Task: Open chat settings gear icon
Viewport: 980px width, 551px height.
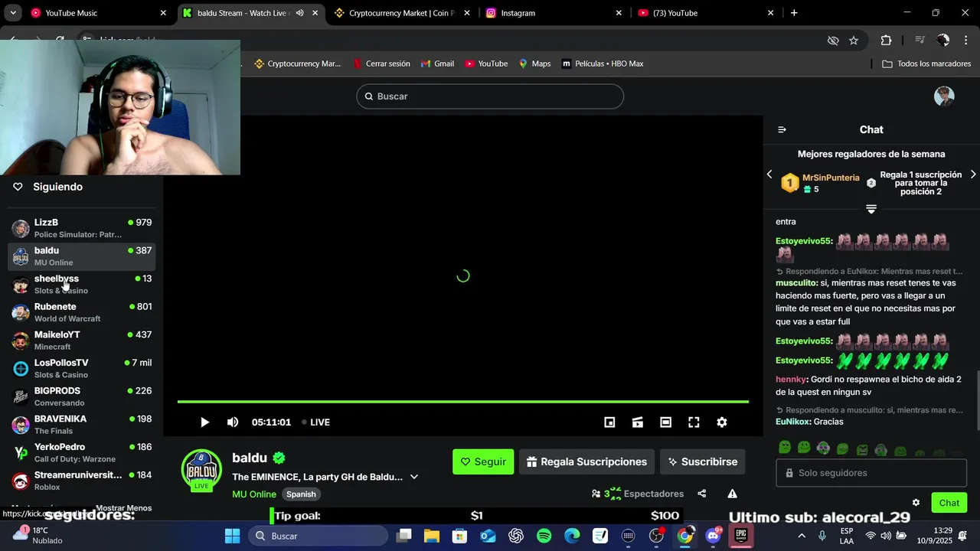Action: (916, 503)
